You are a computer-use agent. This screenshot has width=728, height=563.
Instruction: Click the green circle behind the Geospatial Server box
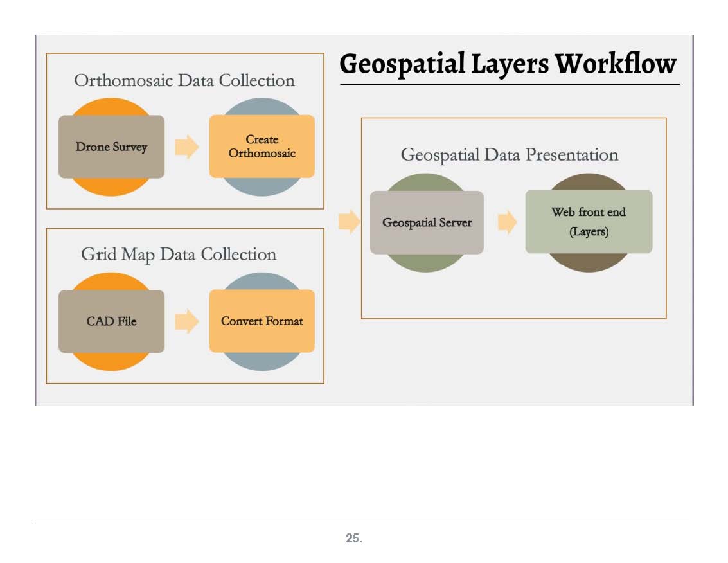(426, 262)
